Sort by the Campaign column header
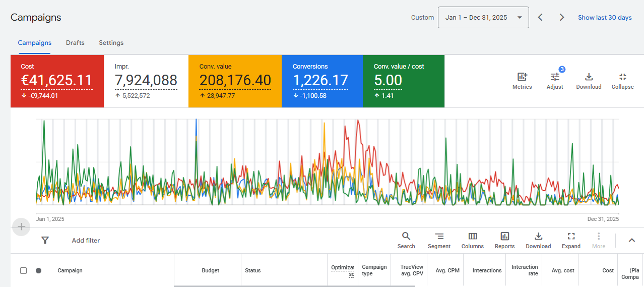 70,270
